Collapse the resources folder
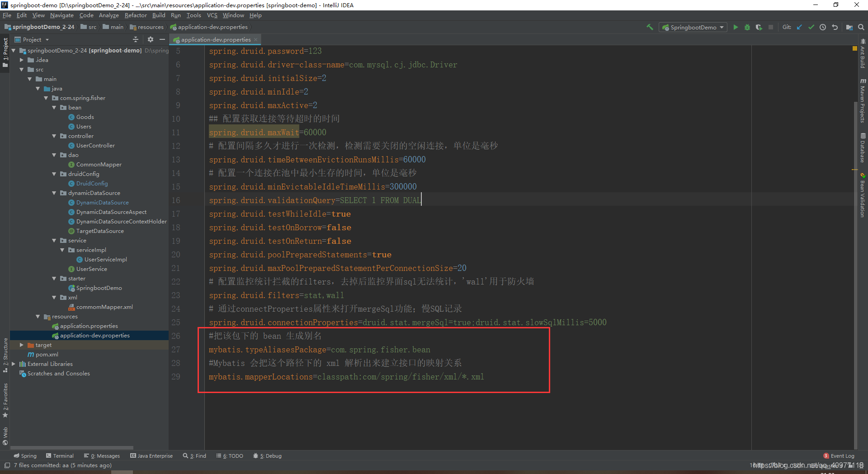The image size is (868, 474). pos(38,317)
